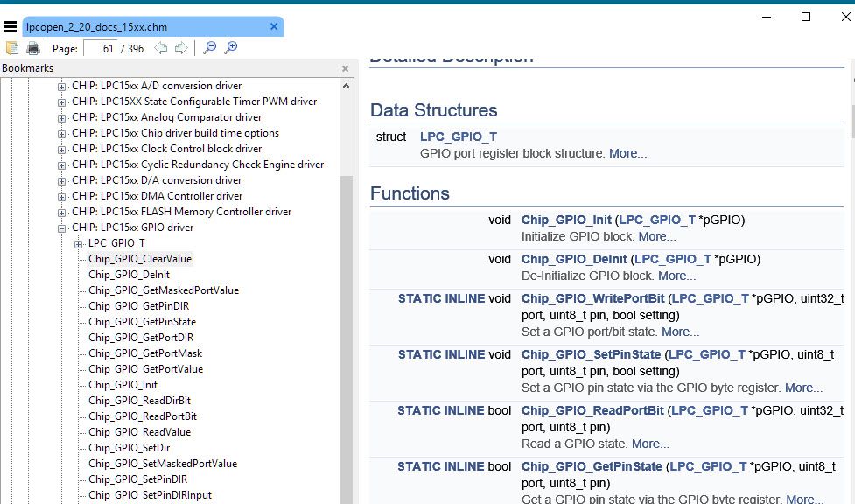855x504 pixels.
Task: Expand the LPC15xx FLASH Memory Controller node
Action: tap(62, 212)
